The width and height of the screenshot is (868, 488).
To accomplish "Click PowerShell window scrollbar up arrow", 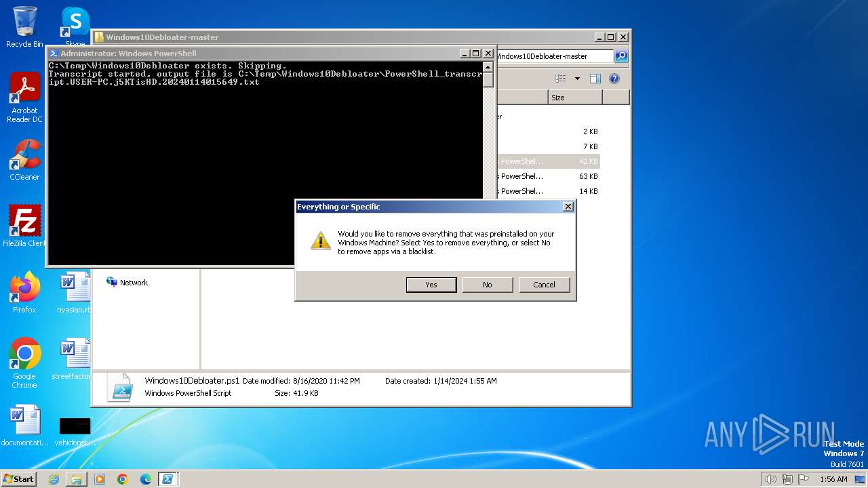I will click(488, 67).
